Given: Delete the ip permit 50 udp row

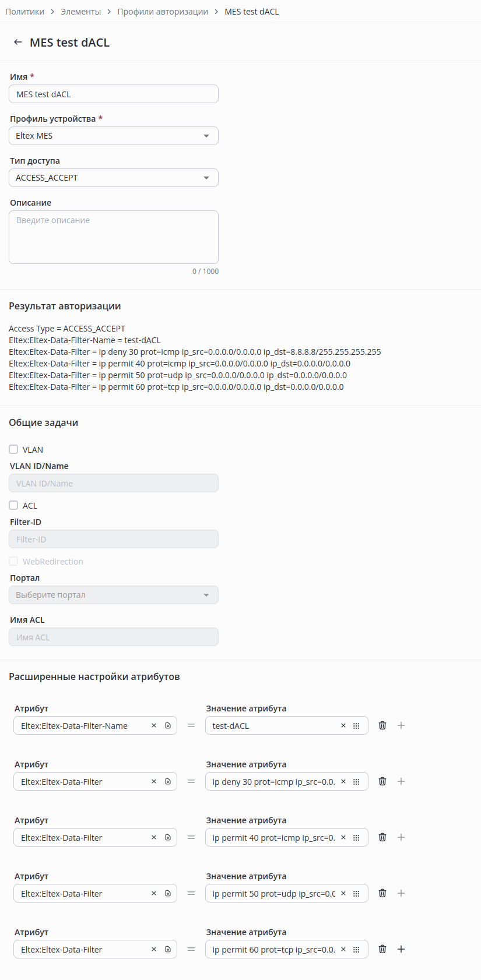Looking at the screenshot, I should (382, 893).
